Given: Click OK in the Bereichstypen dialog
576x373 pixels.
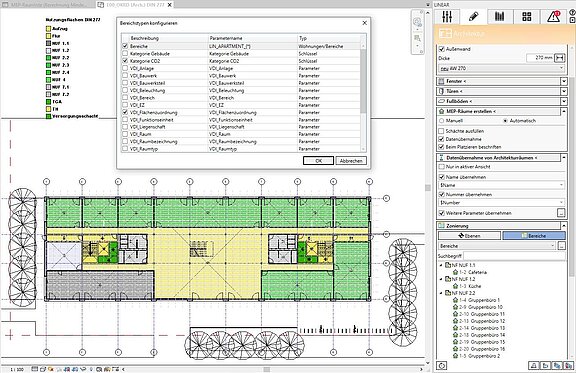Looking at the screenshot, I should point(318,161).
